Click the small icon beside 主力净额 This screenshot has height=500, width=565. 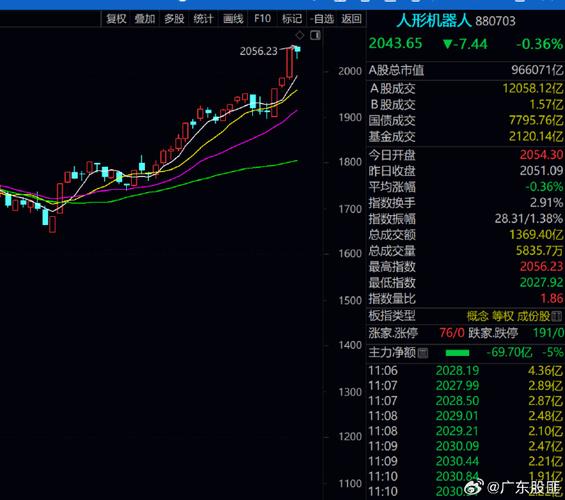coord(423,353)
